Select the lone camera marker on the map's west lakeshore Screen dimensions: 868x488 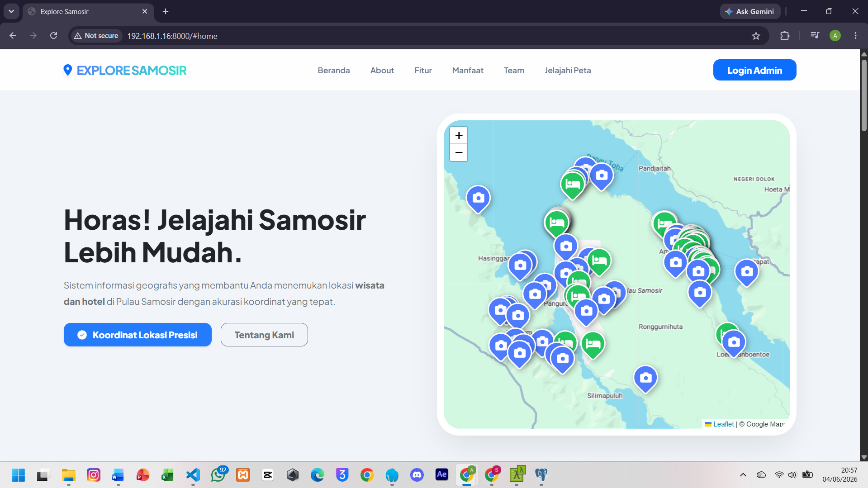point(478,199)
